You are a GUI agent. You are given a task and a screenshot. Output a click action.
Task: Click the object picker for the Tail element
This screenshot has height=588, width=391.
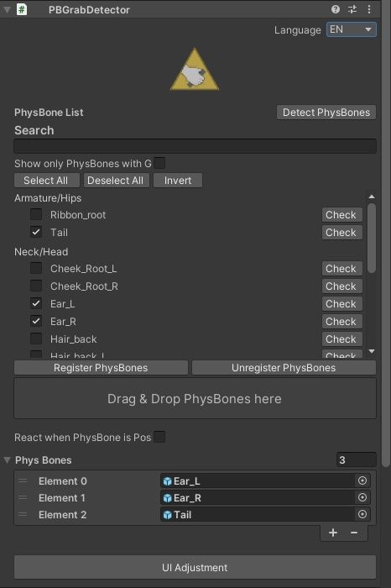362,514
